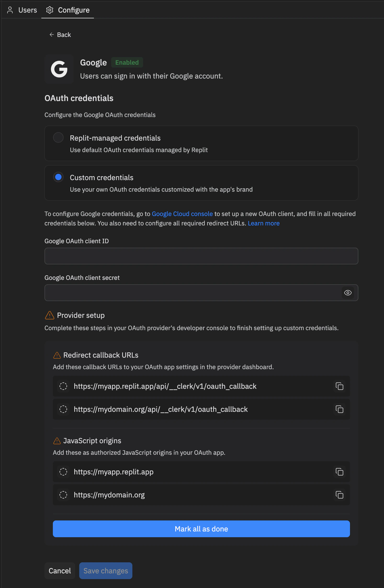Mark https://myapp.replit.app origin as done
This screenshot has width=384, height=588.
pos(63,472)
